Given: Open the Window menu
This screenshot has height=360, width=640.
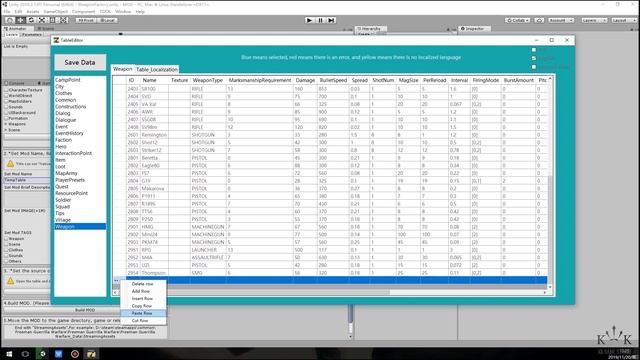Looking at the screenshot, I should coord(123,11).
